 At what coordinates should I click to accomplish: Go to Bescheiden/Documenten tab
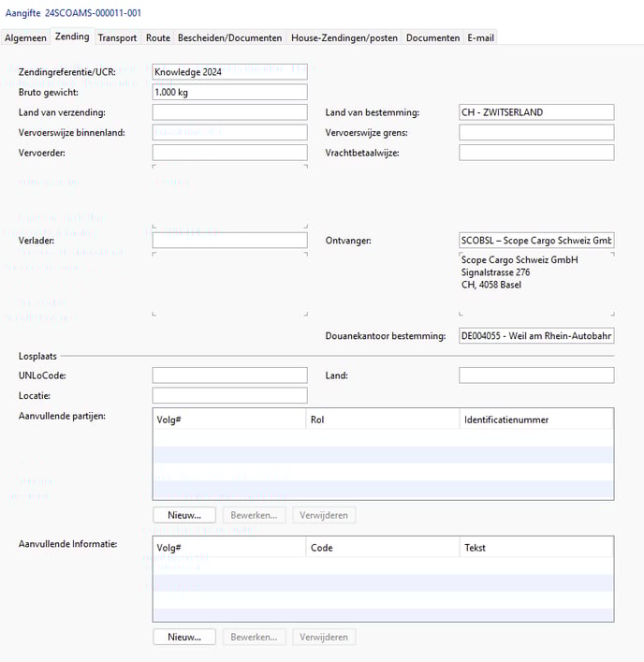tap(229, 38)
